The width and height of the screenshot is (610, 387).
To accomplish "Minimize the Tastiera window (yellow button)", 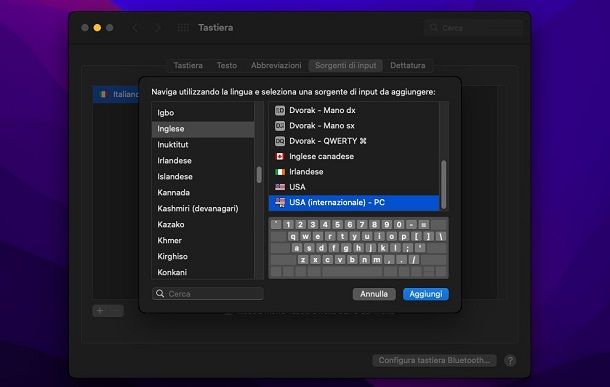I will pyautogui.click(x=97, y=28).
